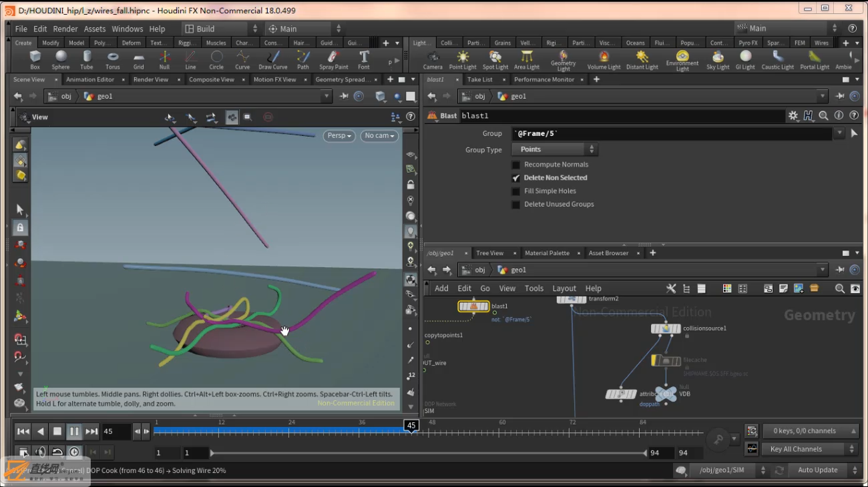Click the frame 45 timeline marker
This screenshot has height=487, width=868.
(x=411, y=426)
